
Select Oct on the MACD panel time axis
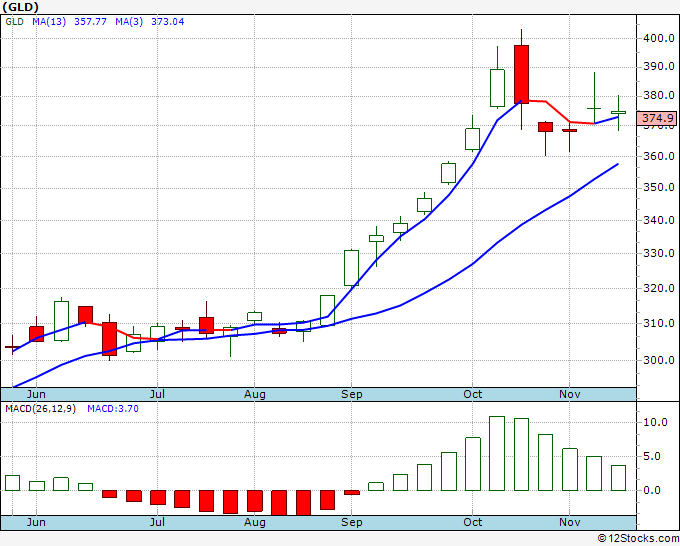point(472,522)
